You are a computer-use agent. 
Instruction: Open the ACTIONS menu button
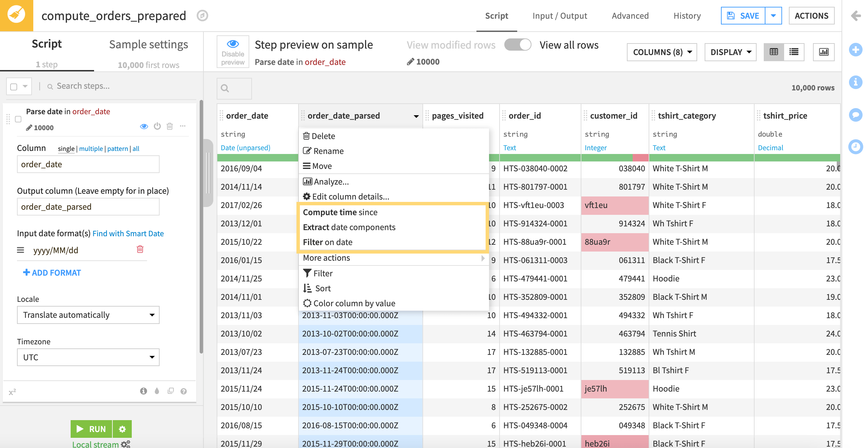tap(811, 16)
